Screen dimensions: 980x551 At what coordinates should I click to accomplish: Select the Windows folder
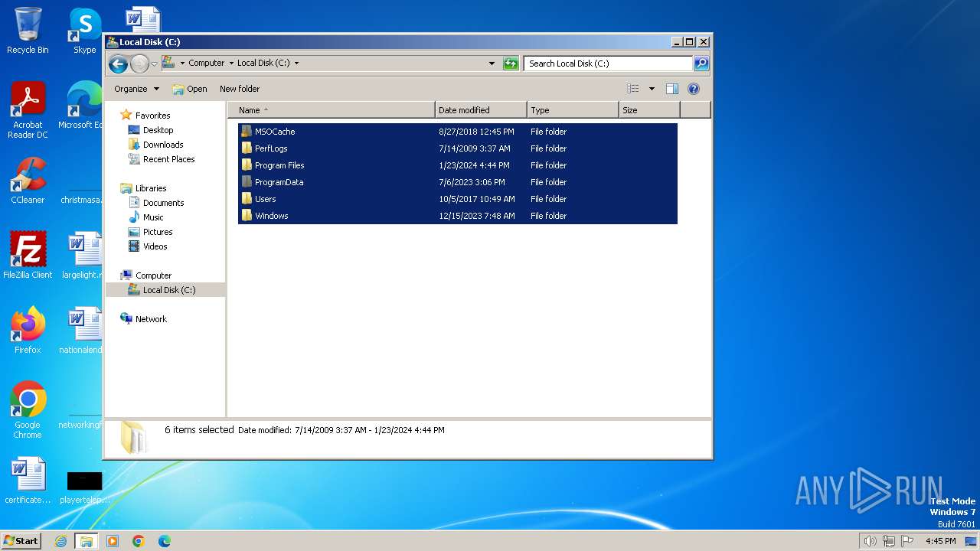(x=458, y=216)
